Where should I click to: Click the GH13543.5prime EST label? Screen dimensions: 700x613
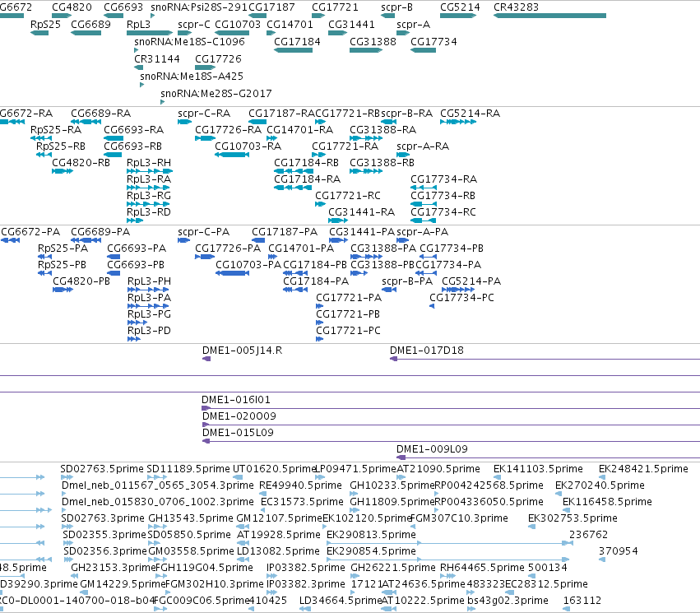(x=191, y=518)
